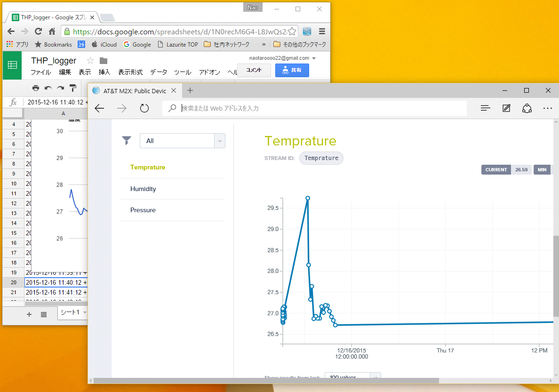Show more bookmarks with the chevron

coord(264,44)
